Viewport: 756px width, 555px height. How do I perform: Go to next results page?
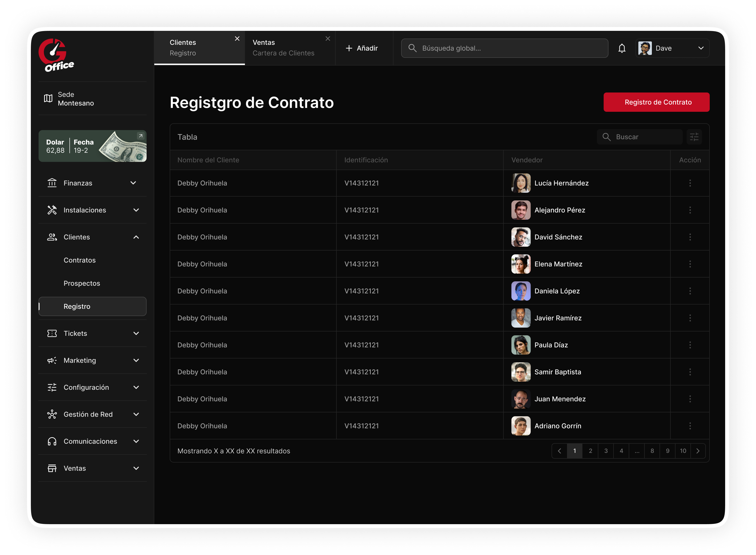[697, 451]
